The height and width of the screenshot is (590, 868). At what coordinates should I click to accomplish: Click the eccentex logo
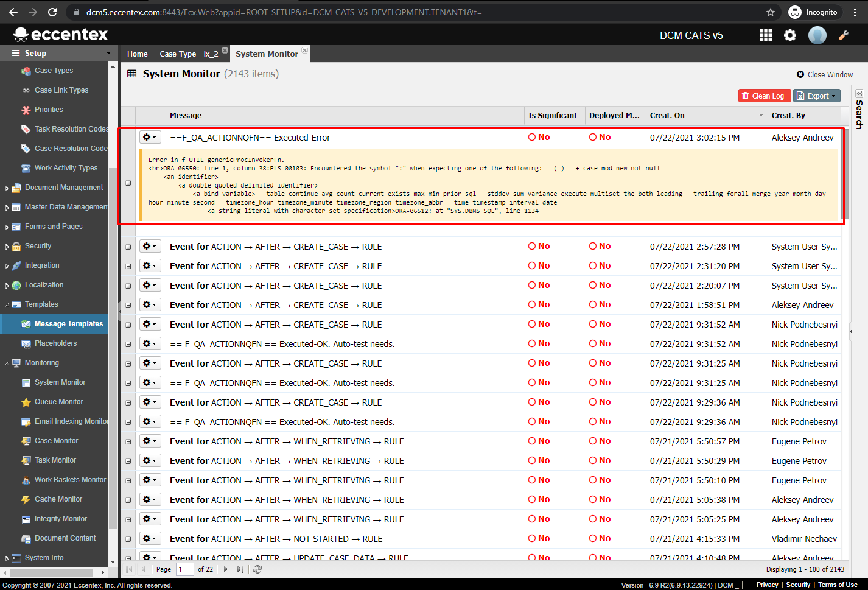tap(61, 34)
